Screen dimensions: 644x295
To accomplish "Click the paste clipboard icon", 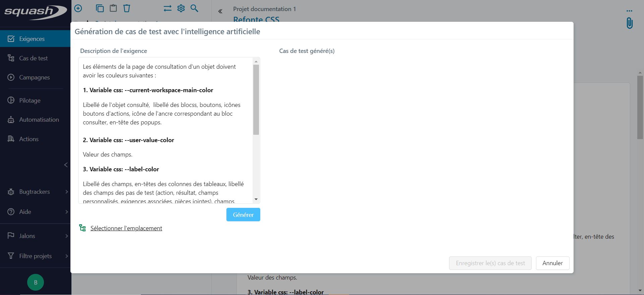I will pyautogui.click(x=113, y=8).
